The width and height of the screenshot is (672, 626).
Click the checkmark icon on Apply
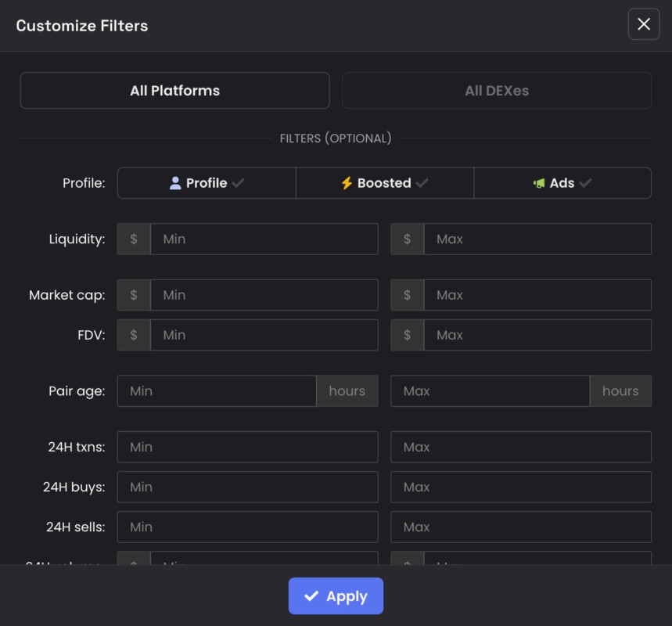tap(311, 596)
